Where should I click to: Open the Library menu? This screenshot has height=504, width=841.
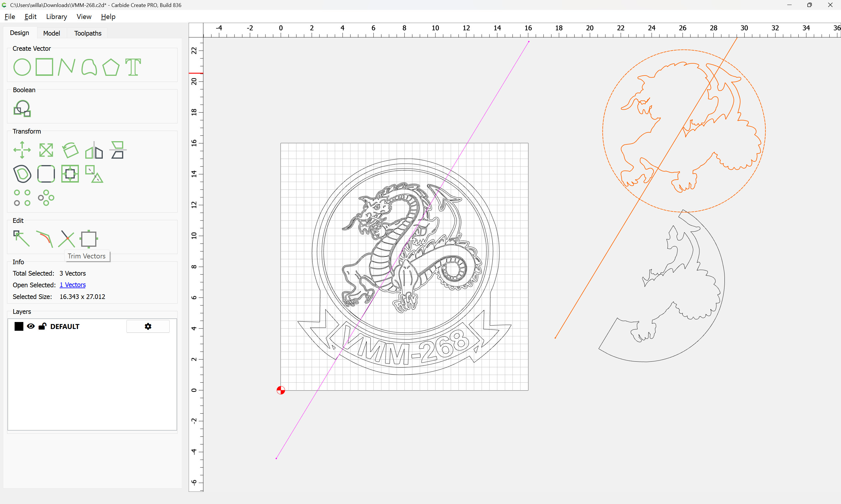(x=56, y=17)
